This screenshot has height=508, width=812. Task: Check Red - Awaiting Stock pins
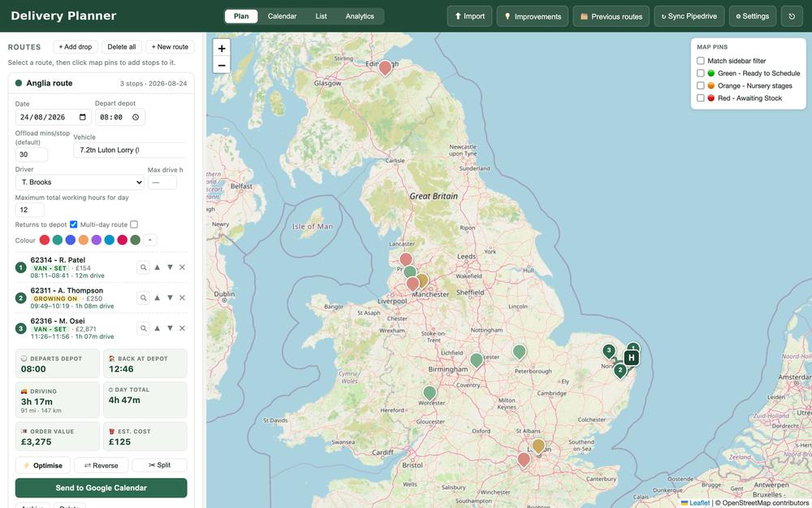[701, 98]
